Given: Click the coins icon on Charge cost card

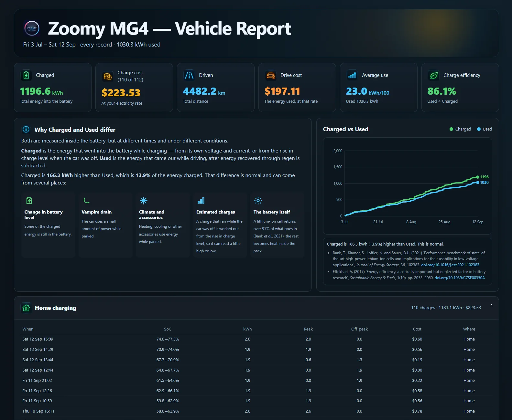Looking at the screenshot, I should [108, 77].
